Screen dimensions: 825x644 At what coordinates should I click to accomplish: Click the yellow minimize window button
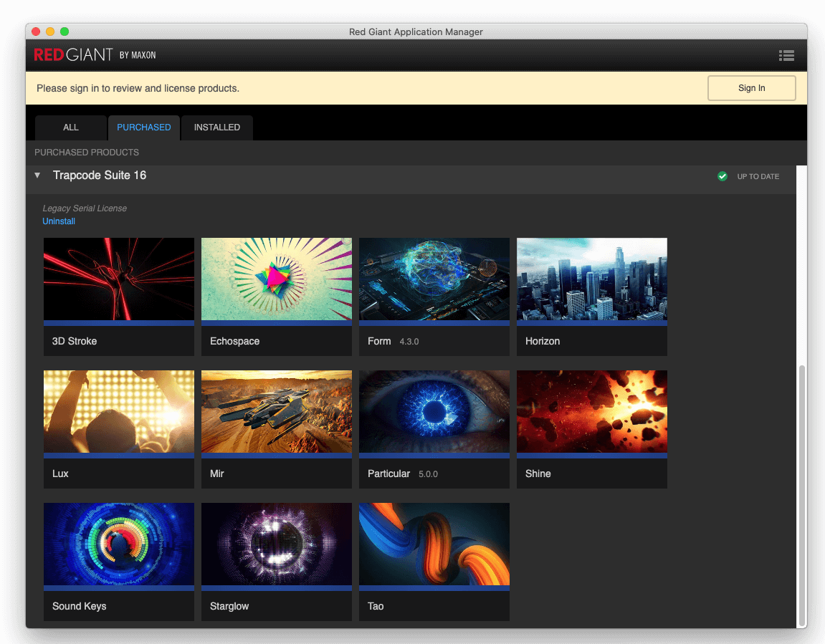tap(50, 32)
